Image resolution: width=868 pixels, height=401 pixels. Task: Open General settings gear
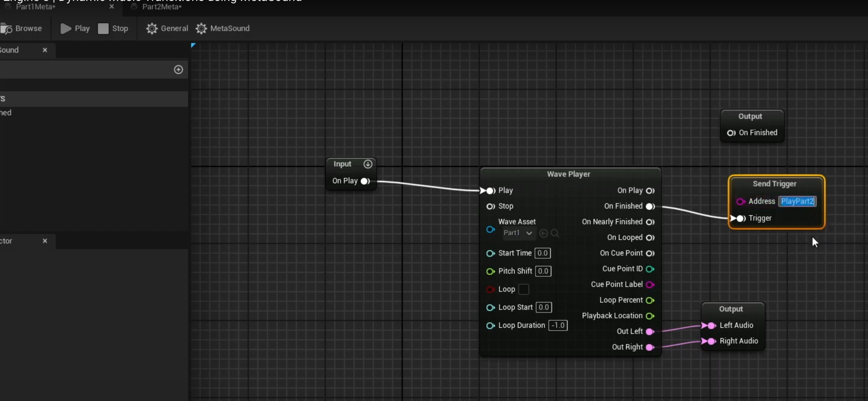pos(152,29)
